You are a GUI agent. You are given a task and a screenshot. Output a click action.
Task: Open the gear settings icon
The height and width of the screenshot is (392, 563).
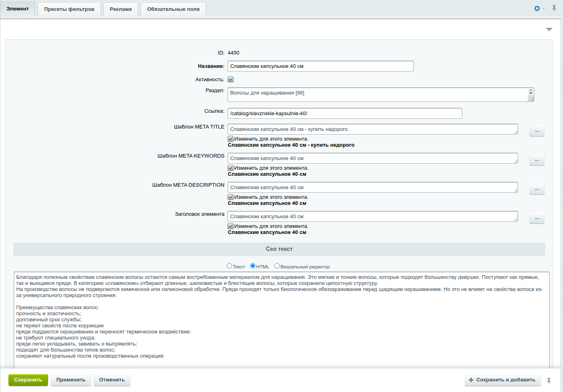point(537,8)
